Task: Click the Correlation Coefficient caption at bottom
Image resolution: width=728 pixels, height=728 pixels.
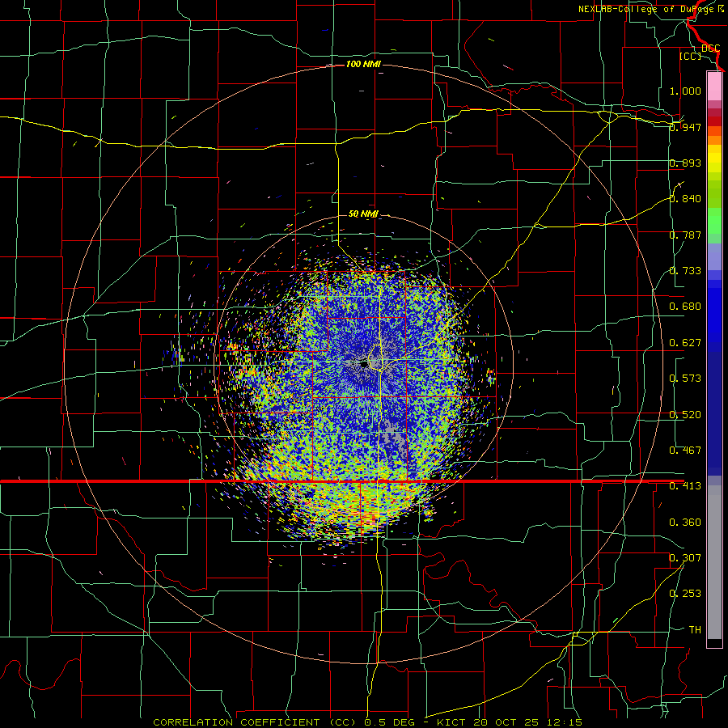Action: coord(367,722)
